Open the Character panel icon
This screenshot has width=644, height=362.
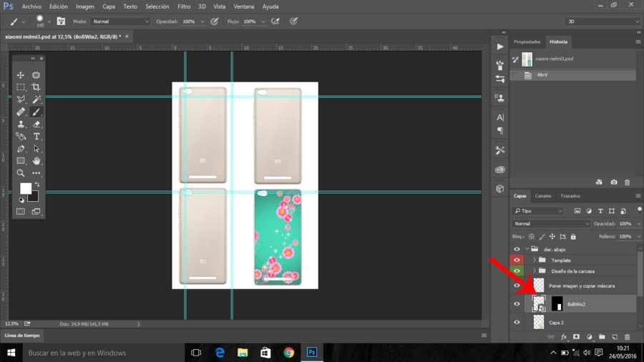point(500,117)
